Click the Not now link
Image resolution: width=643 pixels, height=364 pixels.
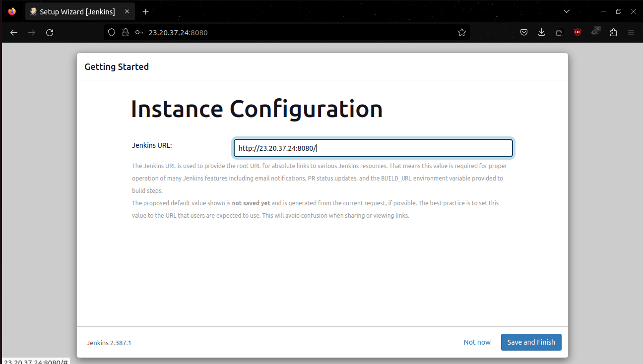pyautogui.click(x=477, y=342)
